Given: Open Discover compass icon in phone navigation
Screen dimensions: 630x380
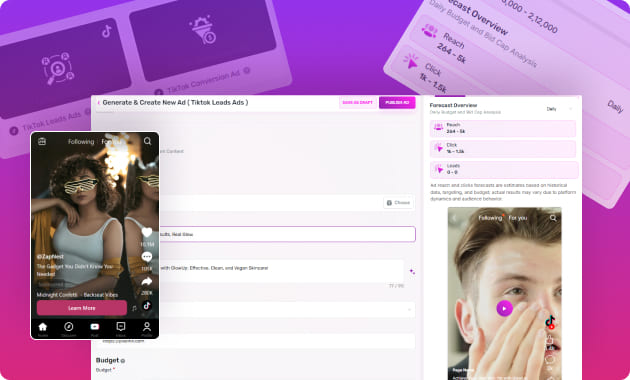Looking at the screenshot, I should [69, 327].
